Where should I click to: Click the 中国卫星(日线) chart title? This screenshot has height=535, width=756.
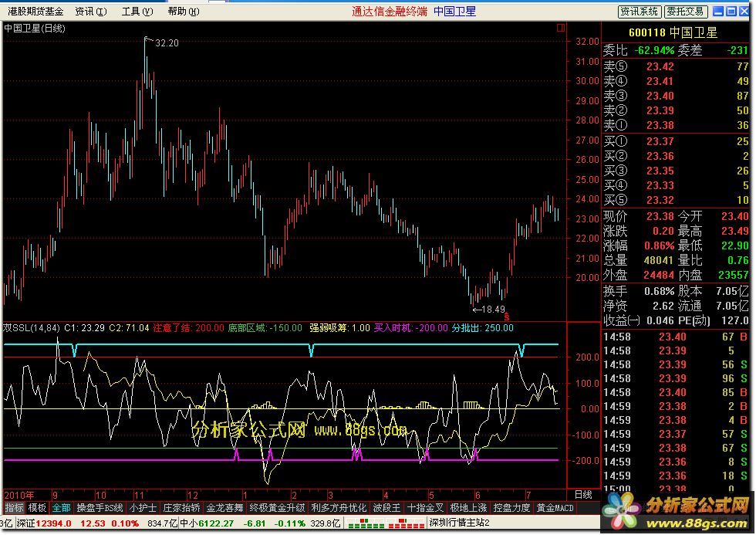tap(35, 29)
